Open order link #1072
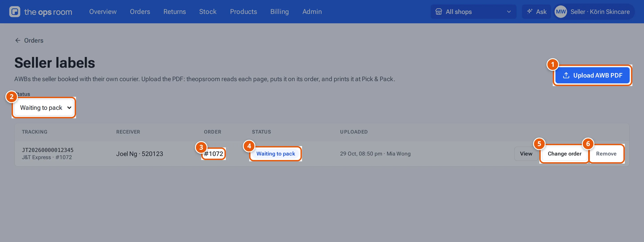The height and width of the screenshot is (242, 644). point(213,153)
